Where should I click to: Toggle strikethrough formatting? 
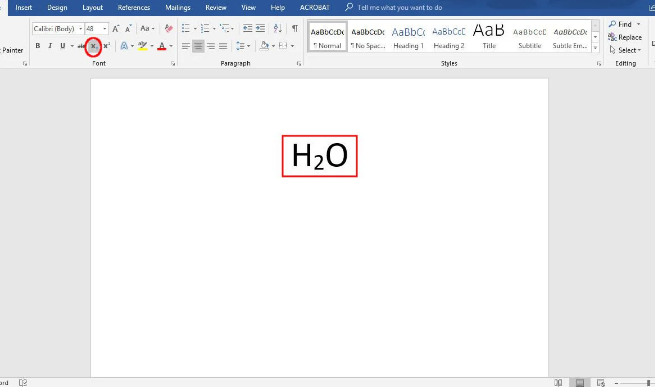click(81, 46)
